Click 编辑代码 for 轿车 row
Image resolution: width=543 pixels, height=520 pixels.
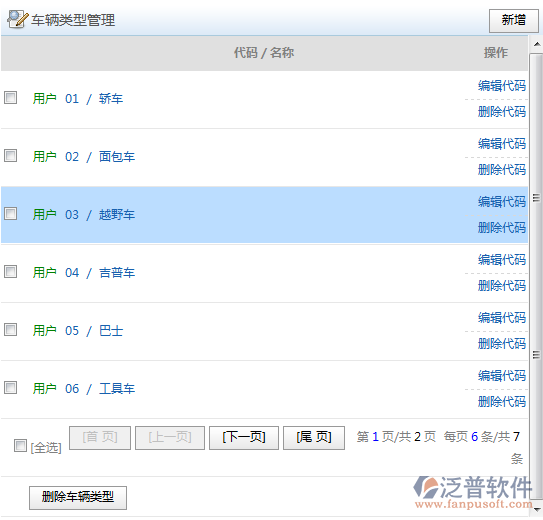coord(502,86)
